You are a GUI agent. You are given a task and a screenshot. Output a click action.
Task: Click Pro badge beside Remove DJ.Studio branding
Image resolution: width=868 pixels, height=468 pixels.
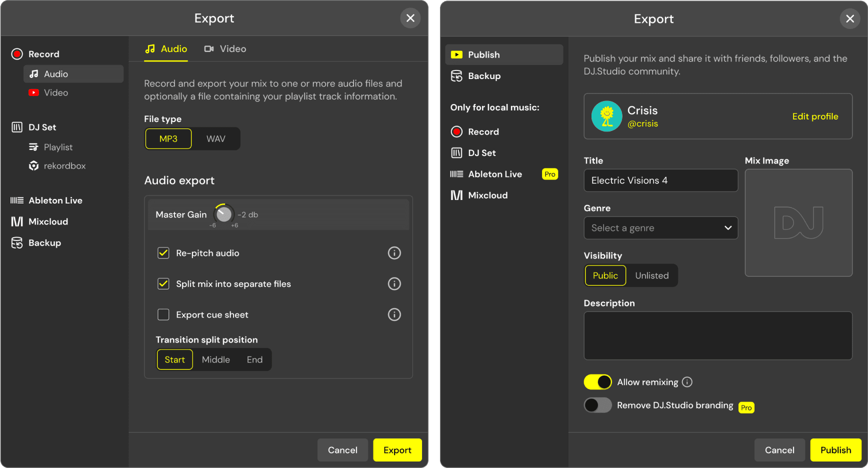(x=746, y=407)
